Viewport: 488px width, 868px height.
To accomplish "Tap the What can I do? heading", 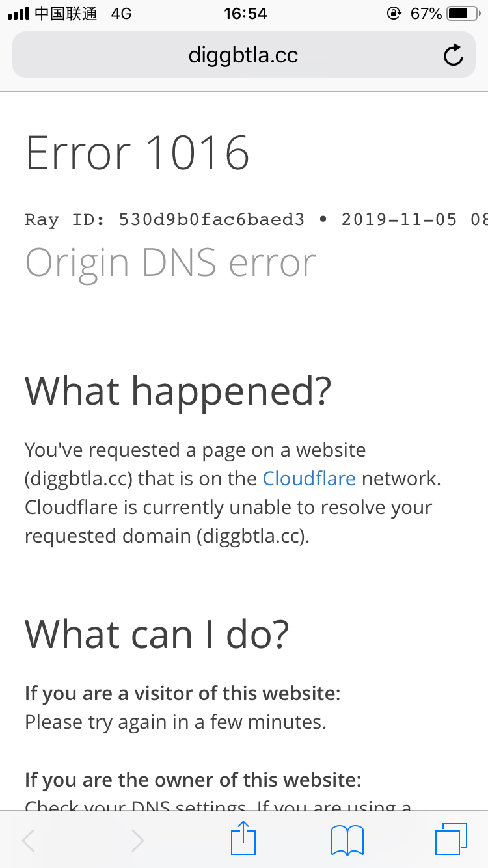I will click(156, 634).
